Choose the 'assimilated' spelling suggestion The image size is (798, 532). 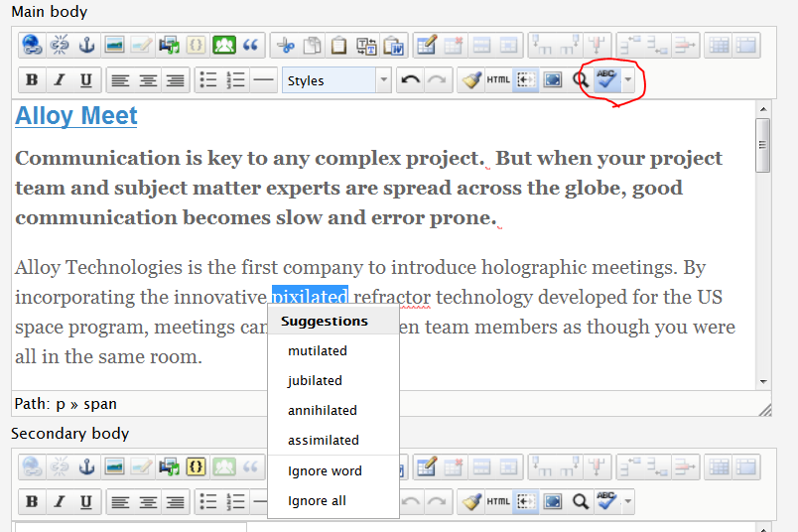[324, 440]
